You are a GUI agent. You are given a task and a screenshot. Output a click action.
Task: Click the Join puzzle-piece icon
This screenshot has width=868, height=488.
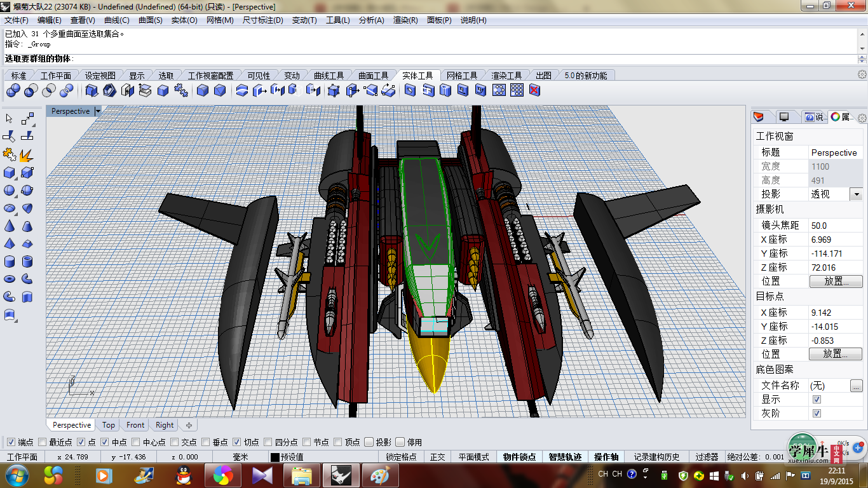[x=9, y=154]
